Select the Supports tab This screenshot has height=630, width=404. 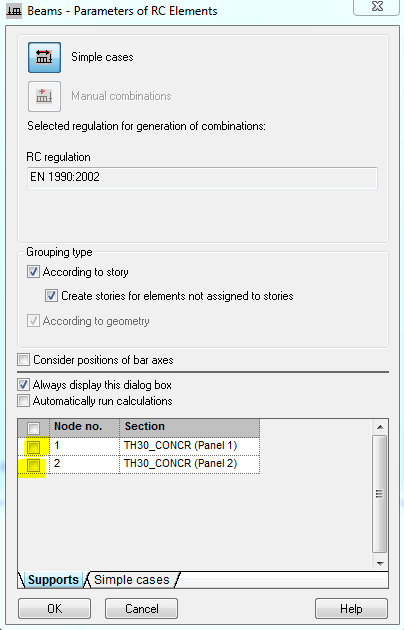[x=53, y=580]
